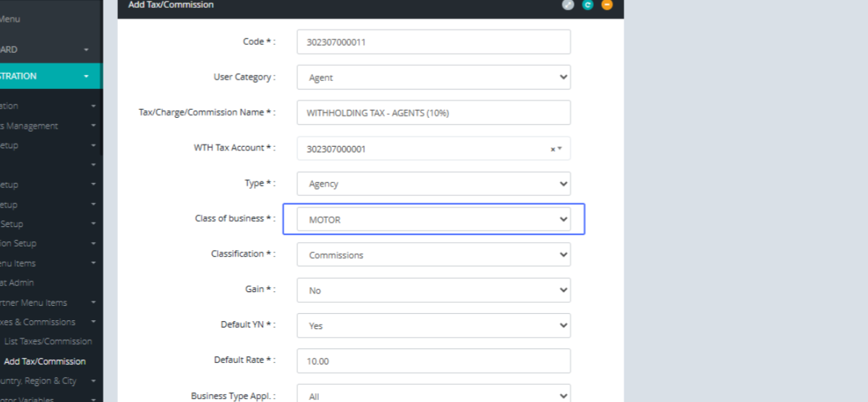Click into the Code input field
Viewport: 868px width, 402px height.
click(x=433, y=42)
